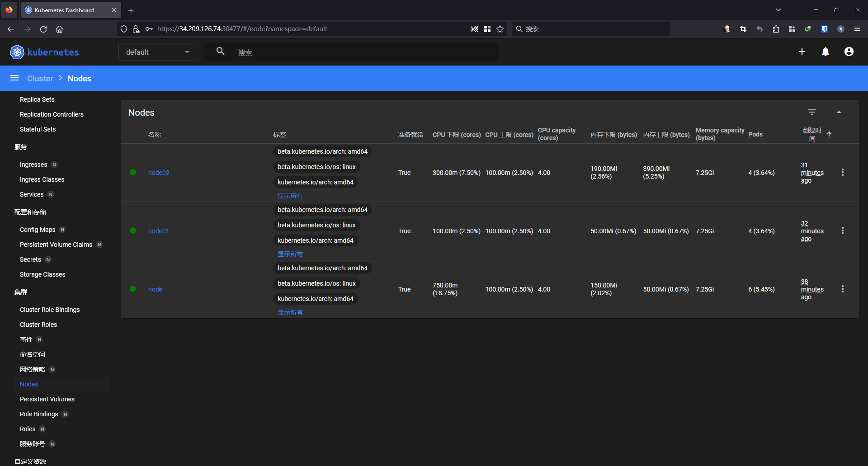
Task: Go to Persistent Volume Claims
Action: pos(56,245)
